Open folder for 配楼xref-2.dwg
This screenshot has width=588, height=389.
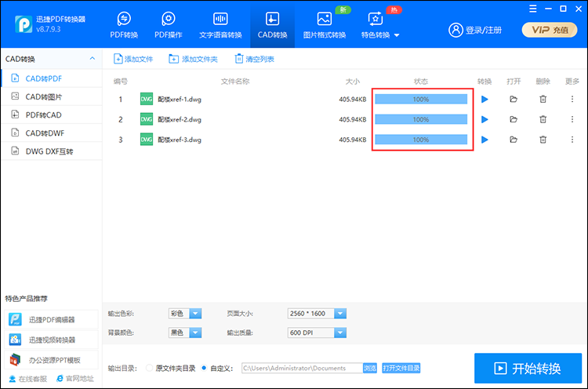click(514, 120)
